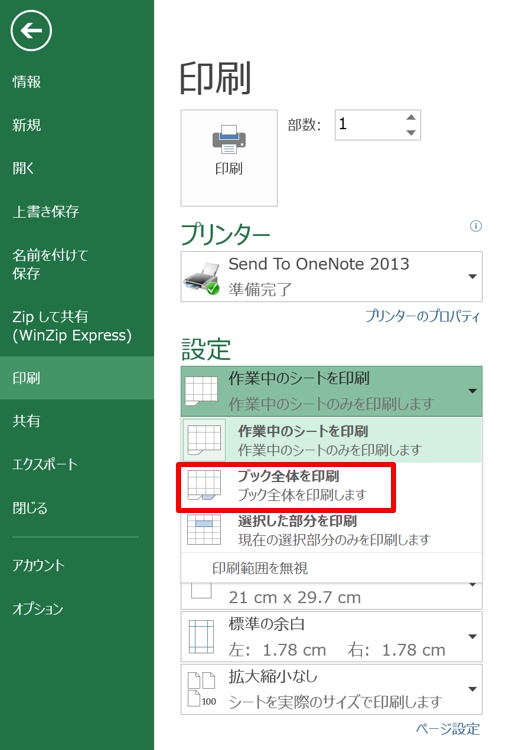Click the back arrow circle icon
Screen dimensions: 508x750
31,31
